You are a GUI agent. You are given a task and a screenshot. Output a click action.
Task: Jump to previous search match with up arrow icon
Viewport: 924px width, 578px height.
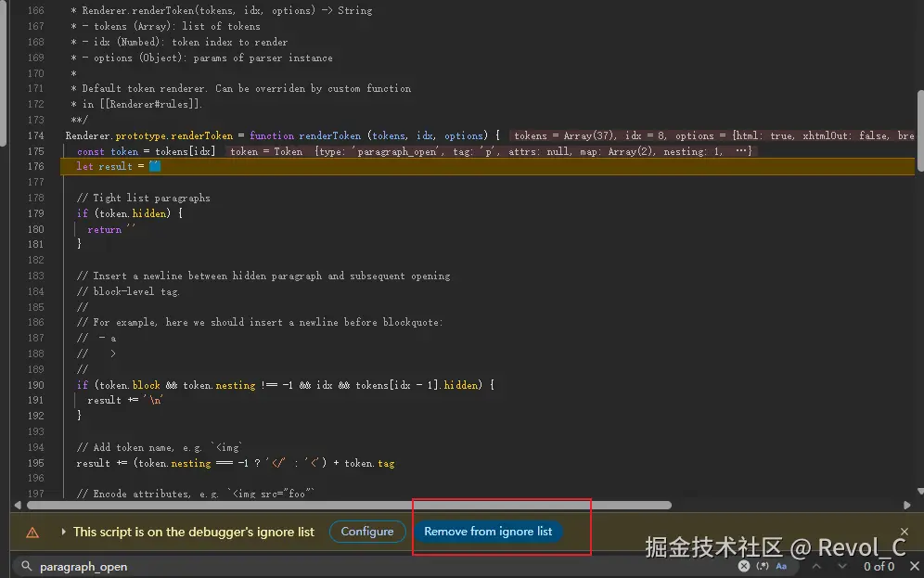click(x=815, y=566)
